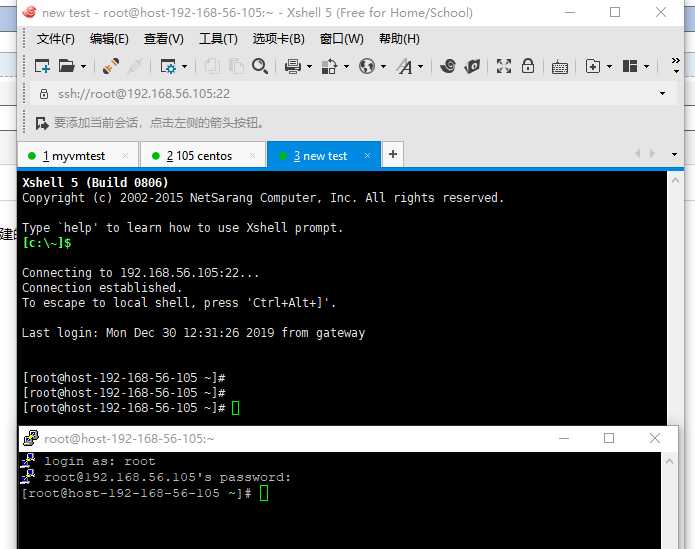Show more toolbar buttons chevron

coord(675,65)
